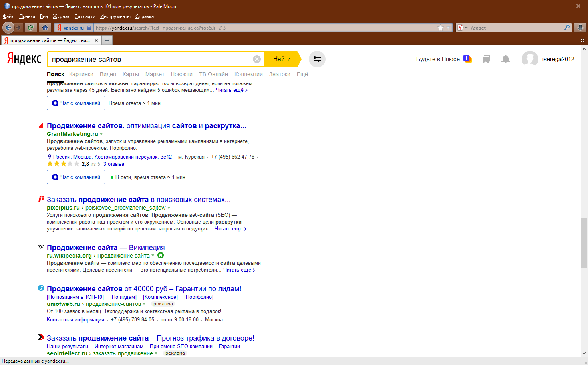This screenshot has width=588, height=365.
Task: Open the search engine selector dropdown
Action: pyautogui.click(x=462, y=28)
